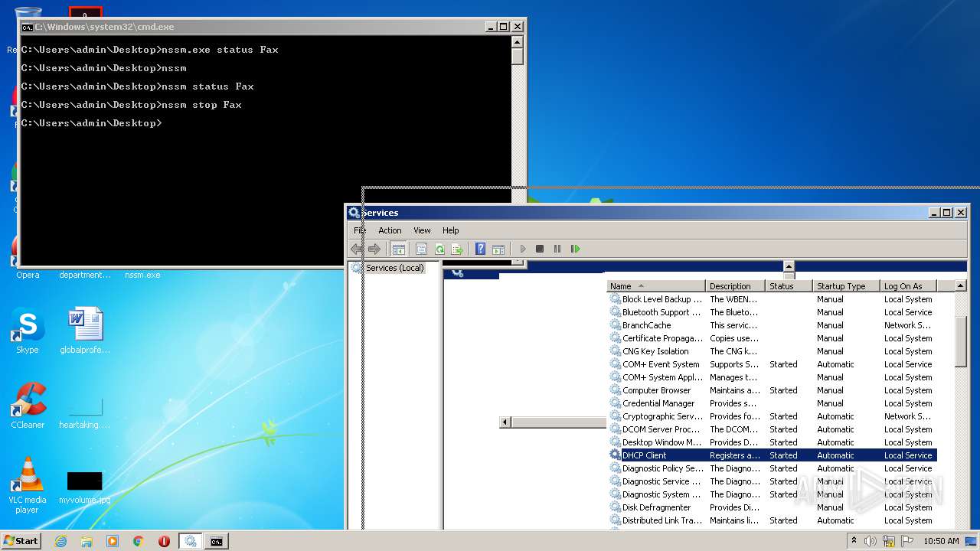This screenshot has width=980, height=551.
Task: Toggle Show/Hide Action Pane toolbar icon
Action: 498,249
